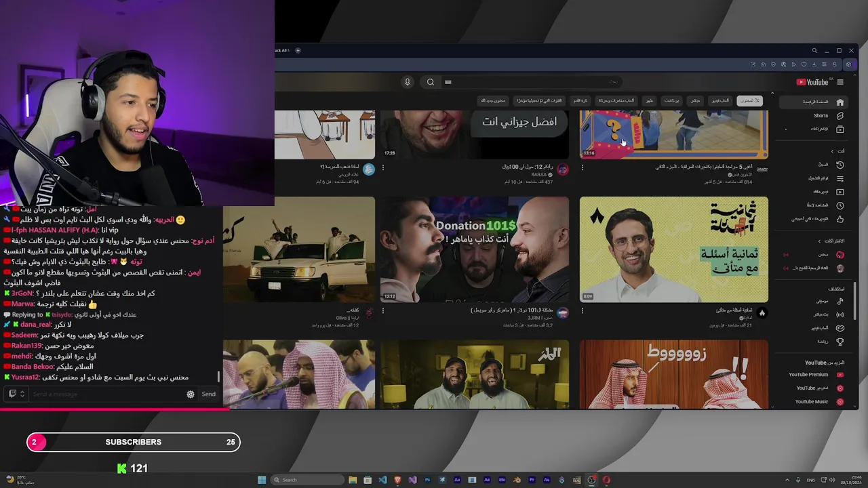Viewport: 868px width, 488px height.
Task: Open more options for 'ثمانية أسئلة' video
Action: (x=583, y=310)
